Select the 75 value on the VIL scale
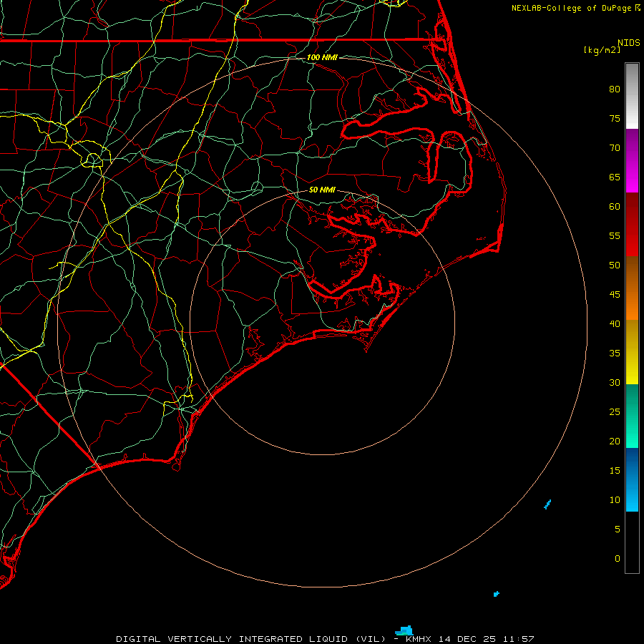Screen dimensions: 644x644 click(615, 118)
